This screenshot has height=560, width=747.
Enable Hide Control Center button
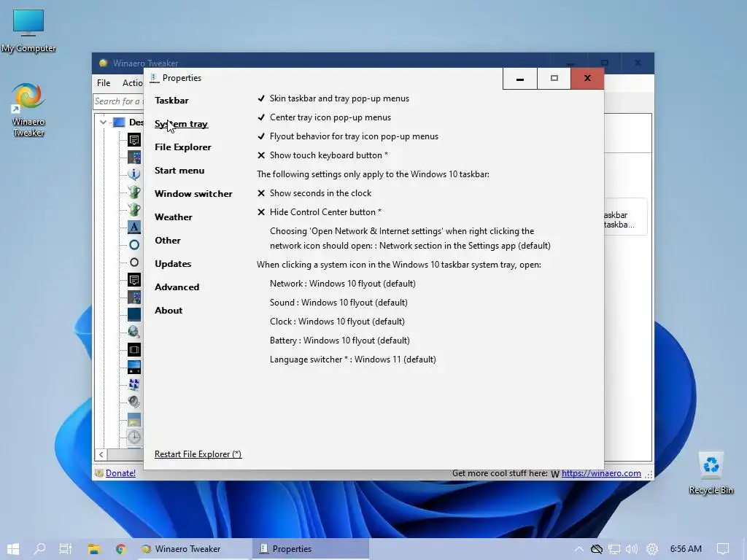320,212
